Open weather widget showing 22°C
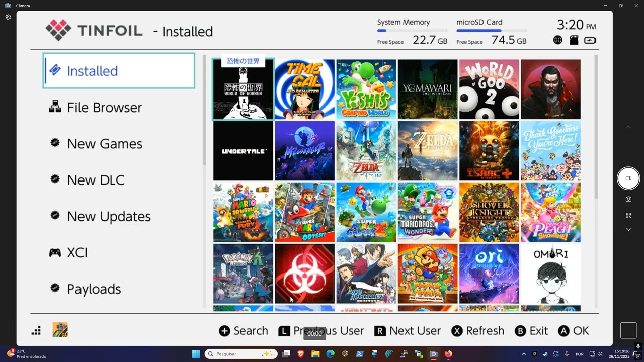The height and width of the screenshot is (362, 644). click(27, 354)
